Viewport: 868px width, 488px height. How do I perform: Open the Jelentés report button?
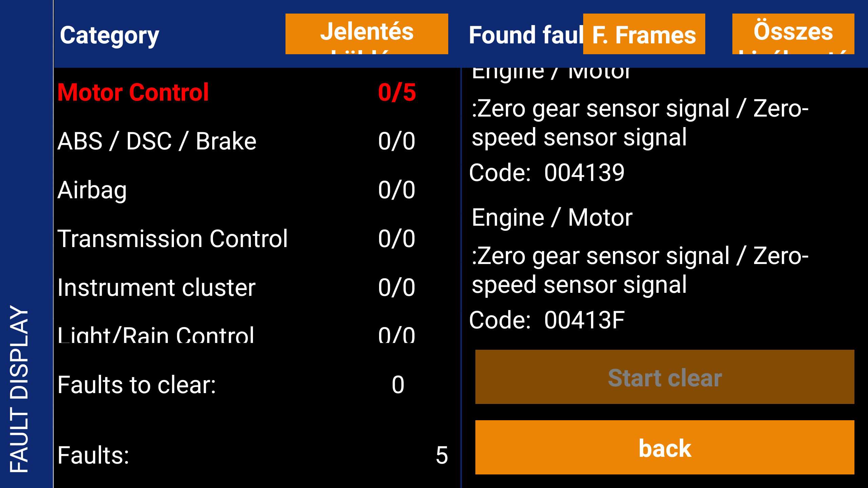tap(367, 34)
